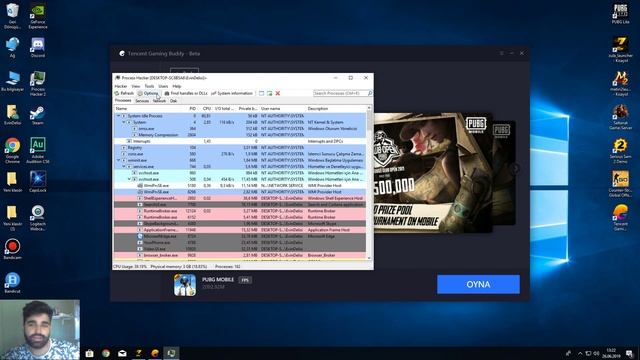Click the FPS badge beside PUBG MOBILE
The height and width of the screenshot is (360, 640).
pyautogui.click(x=245, y=280)
